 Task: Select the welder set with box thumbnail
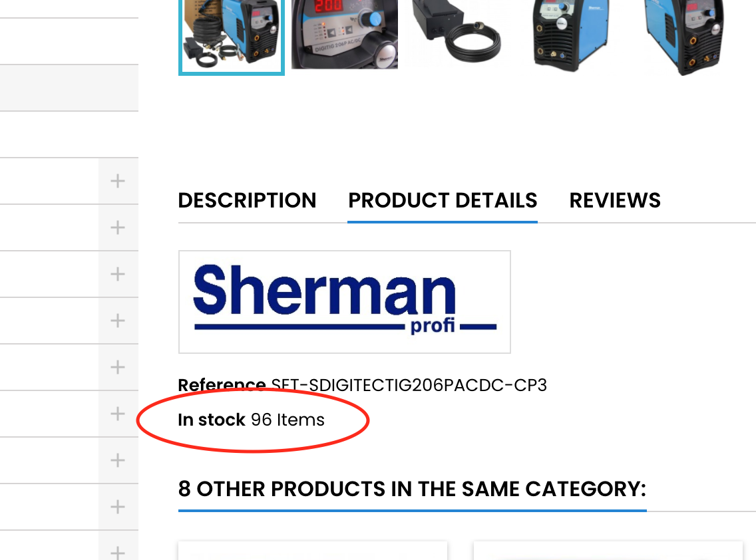pos(231,36)
